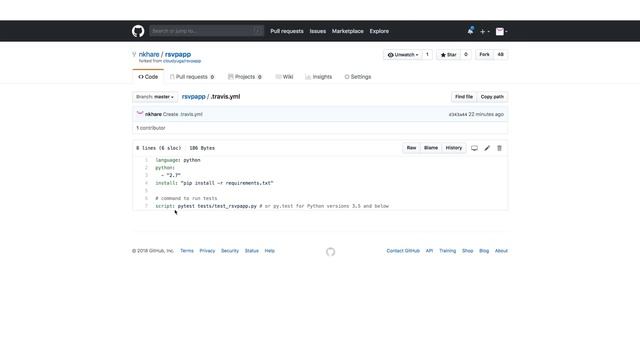Open the file History
Image resolution: width=640 pixels, height=360 pixels.
pyautogui.click(x=453, y=148)
